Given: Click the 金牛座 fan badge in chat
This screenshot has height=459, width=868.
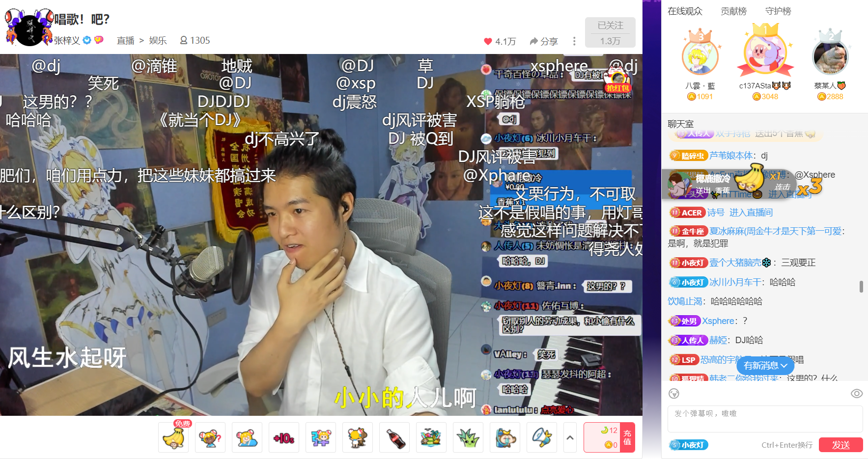Looking at the screenshot, I should 688,231.
